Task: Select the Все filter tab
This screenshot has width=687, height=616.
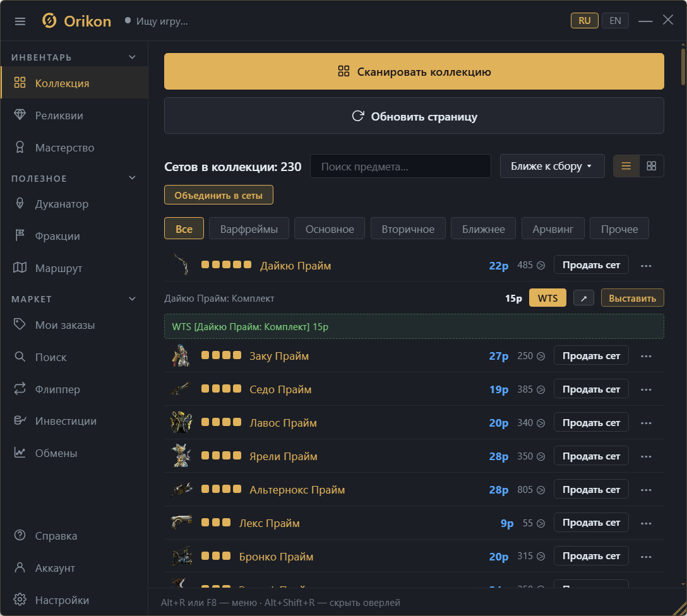Action: pyautogui.click(x=184, y=228)
